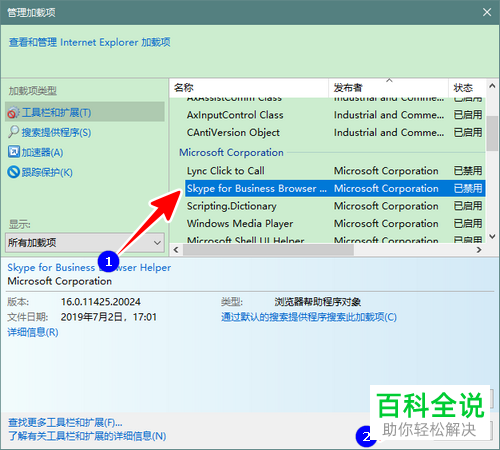The width and height of the screenshot is (500, 450).
Task: Select the Windows Media Player row
Action: 335,223
